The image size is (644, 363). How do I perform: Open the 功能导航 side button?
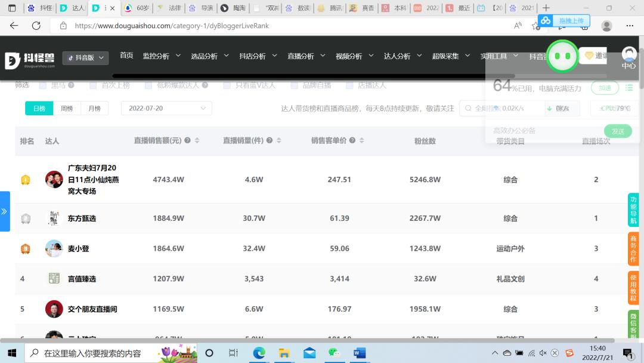tap(633, 210)
